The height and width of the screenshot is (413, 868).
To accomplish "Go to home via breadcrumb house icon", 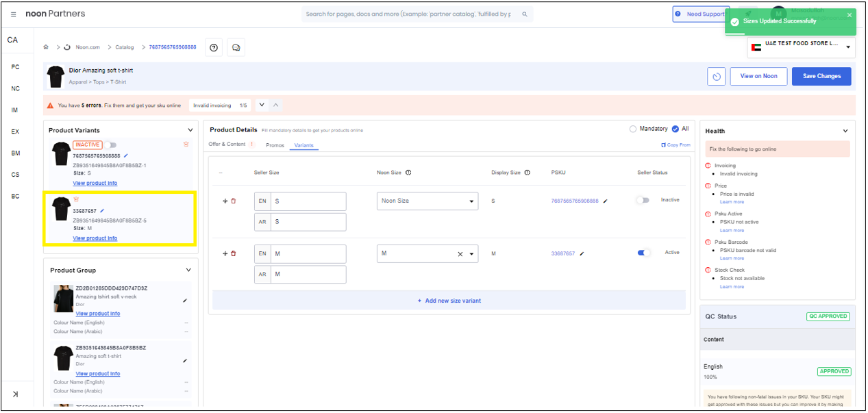I will click(x=46, y=47).
